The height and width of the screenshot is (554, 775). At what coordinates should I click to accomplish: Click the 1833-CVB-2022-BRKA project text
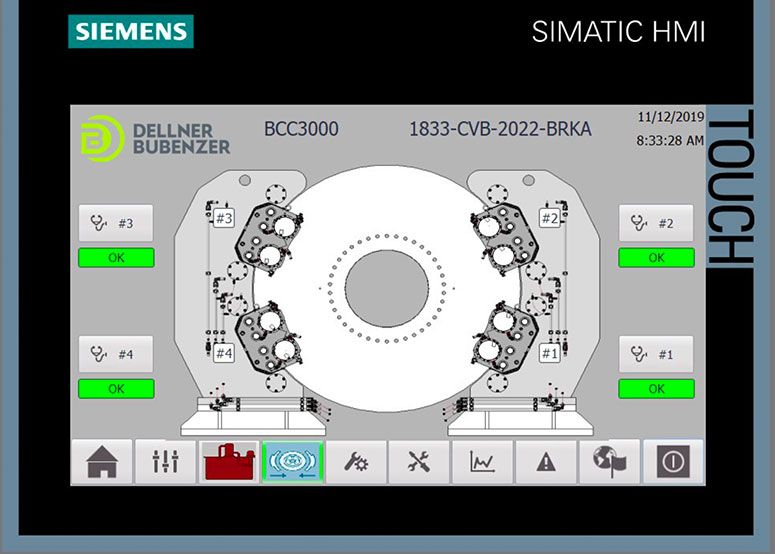(x=500, y=129)
